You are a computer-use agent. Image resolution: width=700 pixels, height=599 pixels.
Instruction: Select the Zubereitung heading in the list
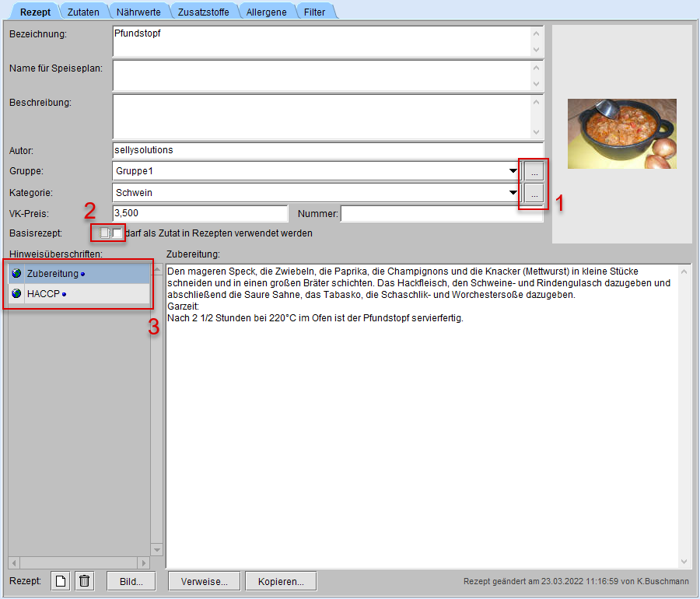pyautogui.click(x=79, y=273)
